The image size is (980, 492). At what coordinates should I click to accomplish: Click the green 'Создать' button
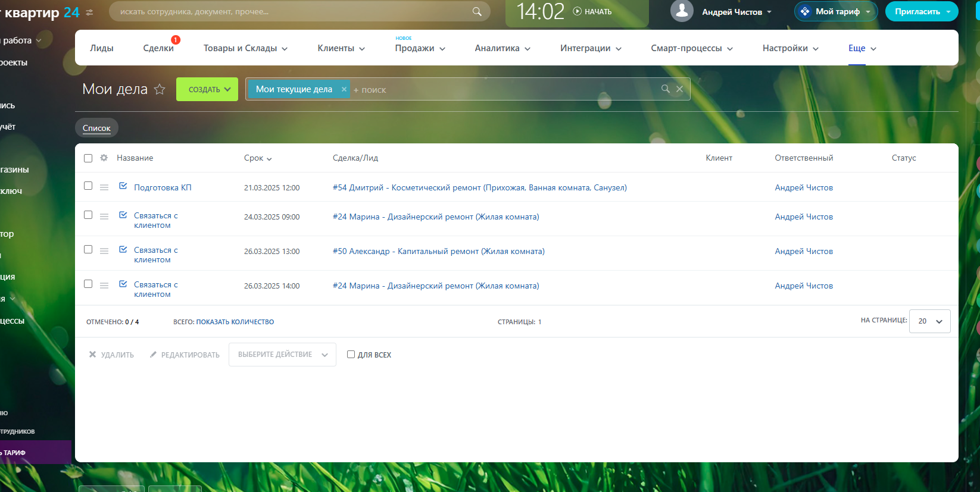tap(207, 89)
